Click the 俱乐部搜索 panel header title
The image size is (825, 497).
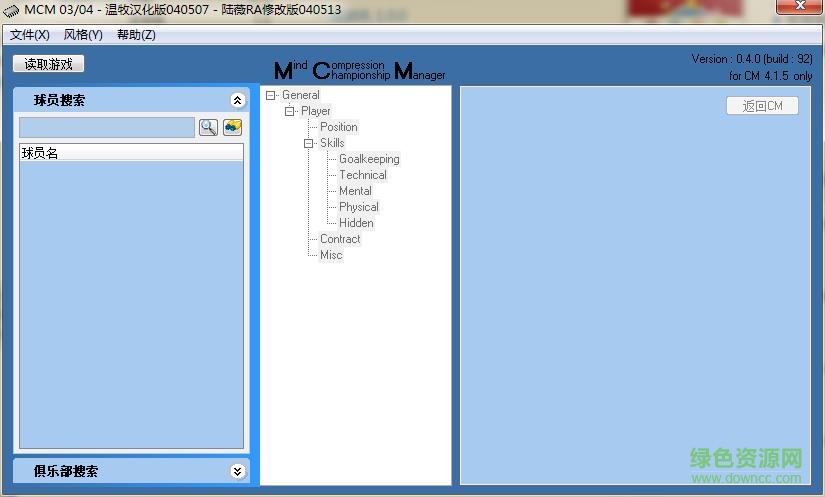point(66,471)
